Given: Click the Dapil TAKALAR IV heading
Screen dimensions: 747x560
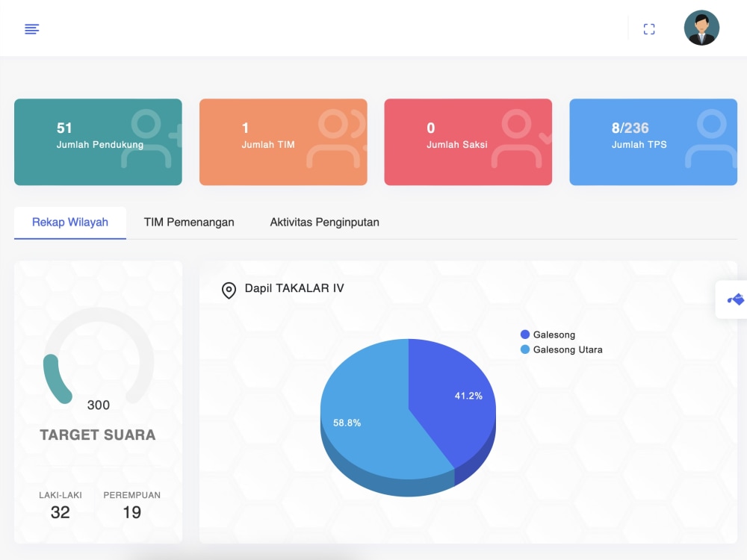Looking at the screenshot, I should pyautogui.click(x=294, y=288).
